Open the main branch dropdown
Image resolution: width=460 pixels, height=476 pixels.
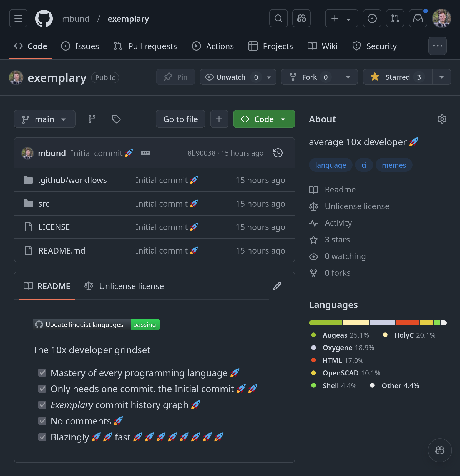coord(45,119)
